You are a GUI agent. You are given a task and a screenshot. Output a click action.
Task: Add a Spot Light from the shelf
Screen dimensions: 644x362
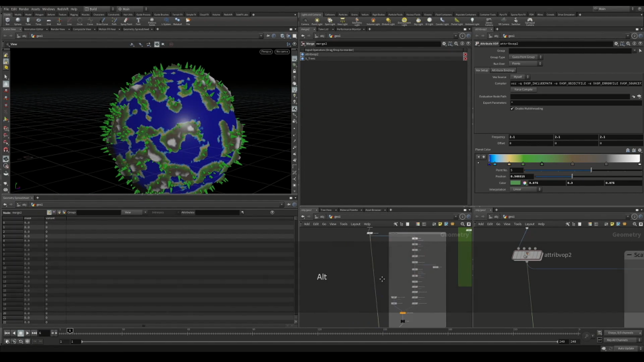(330, 21)
